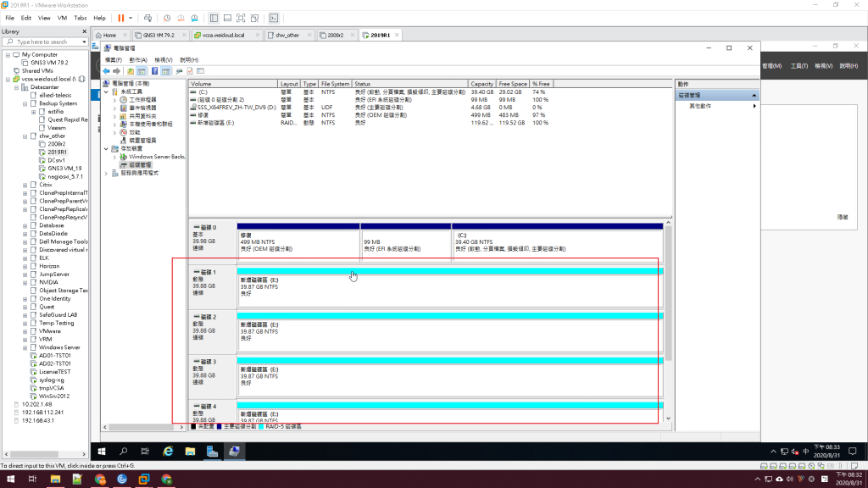
Task: Toggle the library sidebar view icon
Action: 214,19
